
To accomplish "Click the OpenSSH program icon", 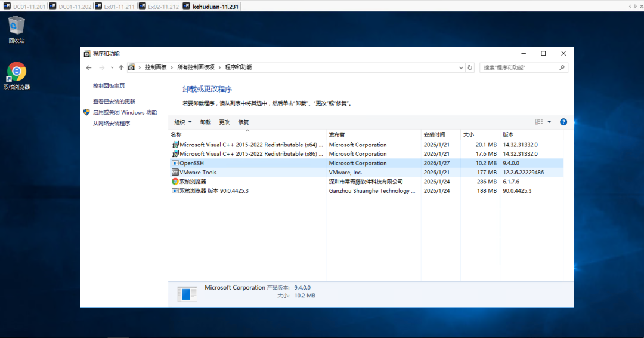I will [175, 163].
